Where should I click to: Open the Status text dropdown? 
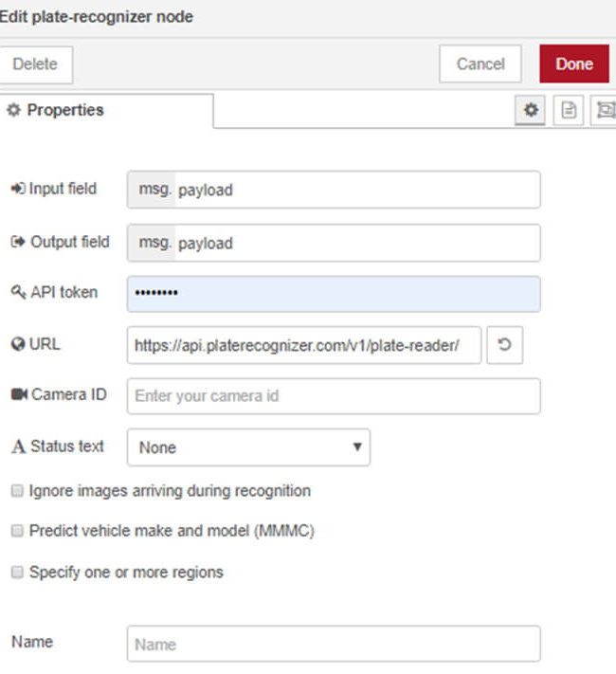(248, 447)
